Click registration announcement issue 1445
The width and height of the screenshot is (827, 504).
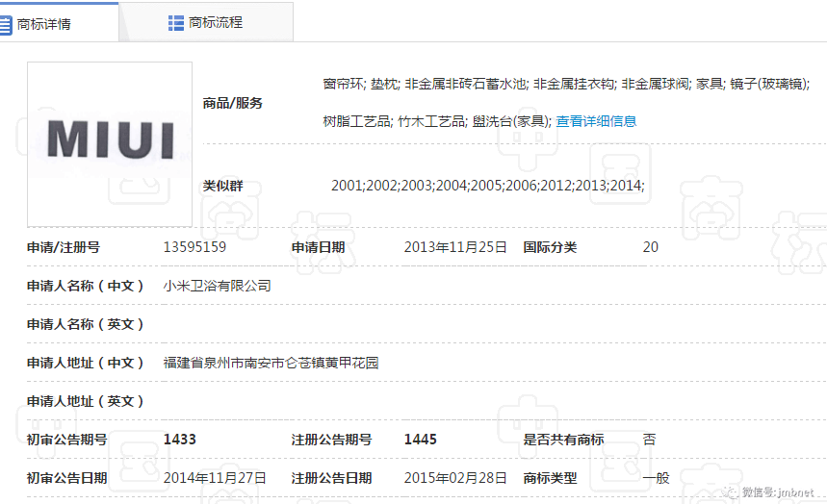tap(421, 440)
